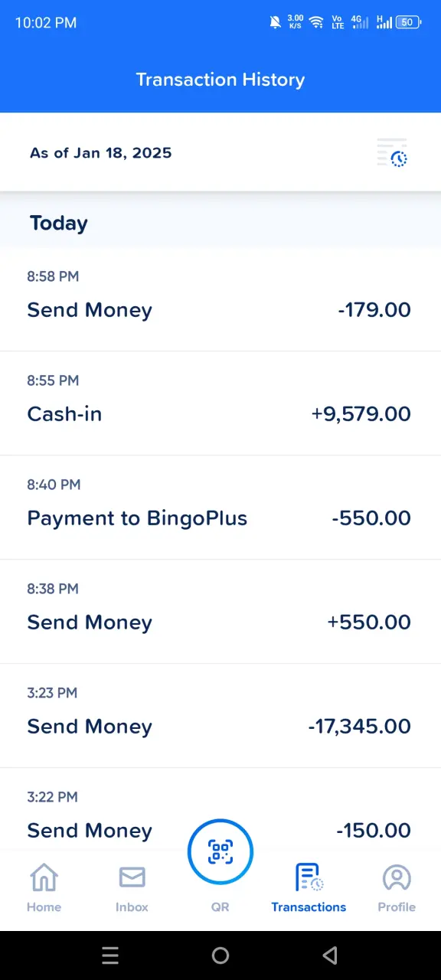View Payment to BingoPlus transaction details
The height and width of the screenshot is (980, 441).
click(x=220, y=508)
